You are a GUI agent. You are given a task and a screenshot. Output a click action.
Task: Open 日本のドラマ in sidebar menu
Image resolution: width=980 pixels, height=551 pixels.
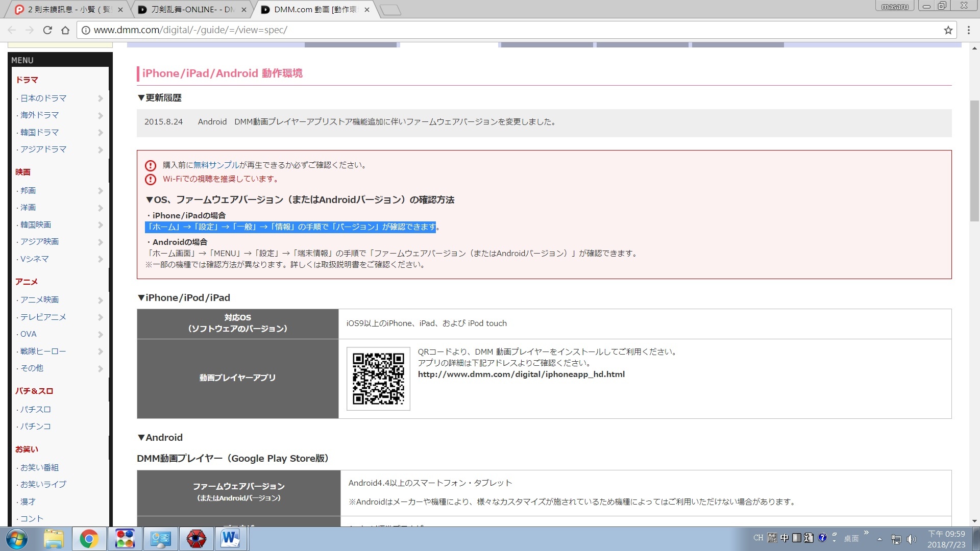click(43, 98)
